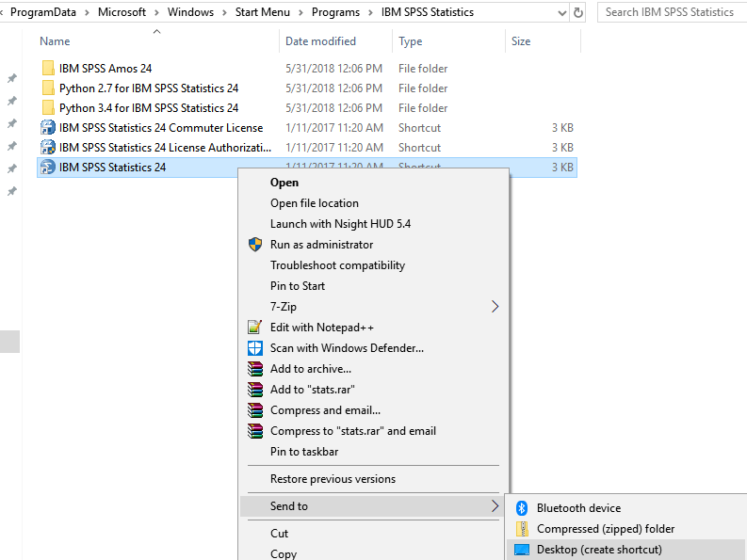Click the WinRAR icon beside Add to archive
This screenshot has width=747, height=560.
coord(255,369)
